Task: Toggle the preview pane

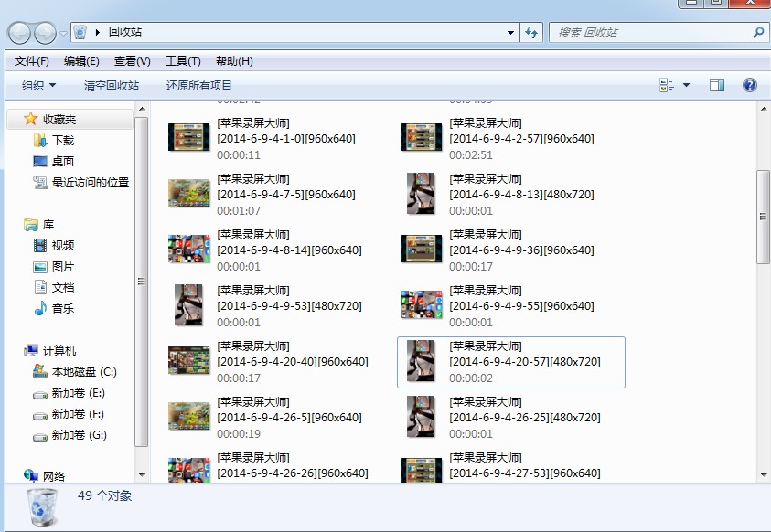Action: point(716,86)
